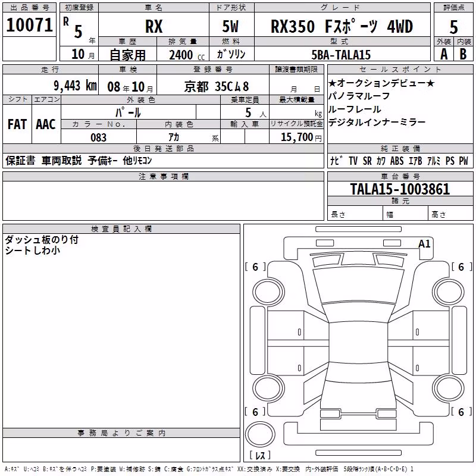Select the shift type FAT
This screenshot has width=476, height=476.
coord(17,124)
